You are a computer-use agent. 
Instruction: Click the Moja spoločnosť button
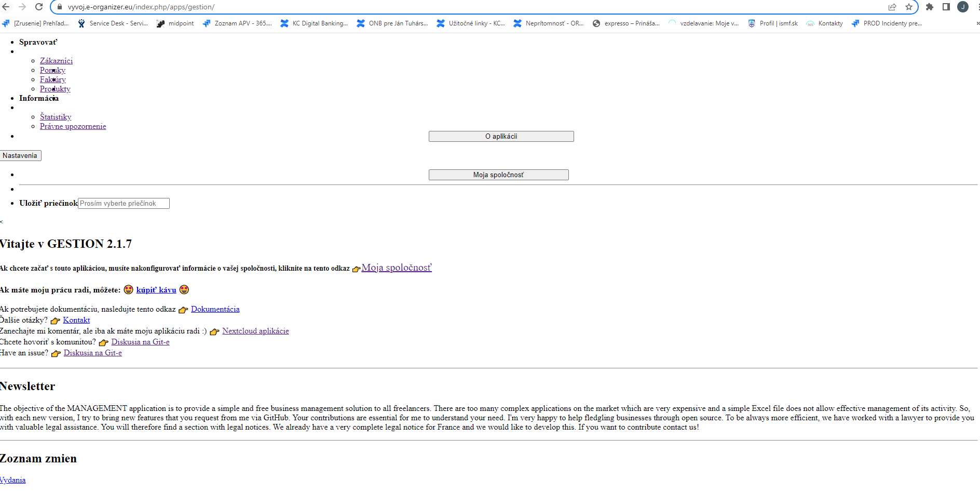(x=498, y=175)
